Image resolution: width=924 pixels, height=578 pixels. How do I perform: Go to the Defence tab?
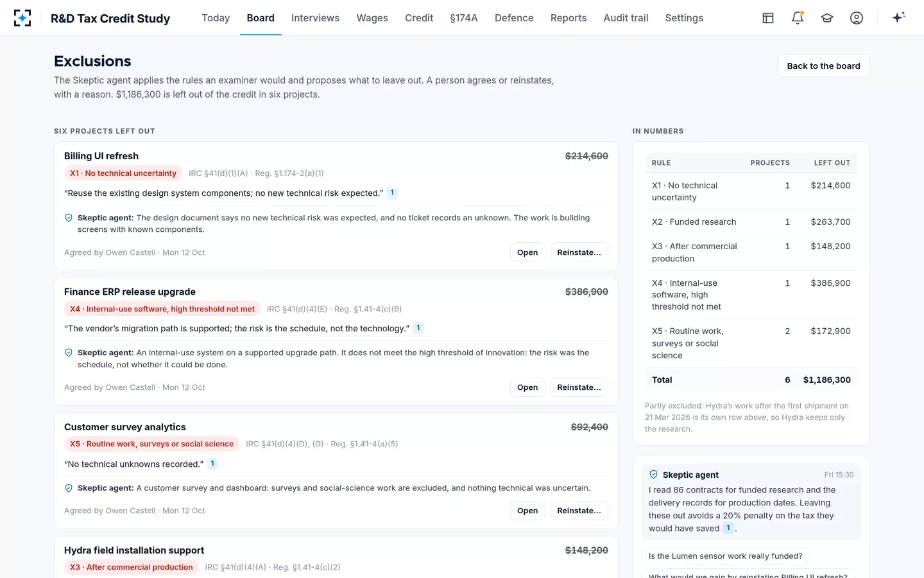coord(514,18)
